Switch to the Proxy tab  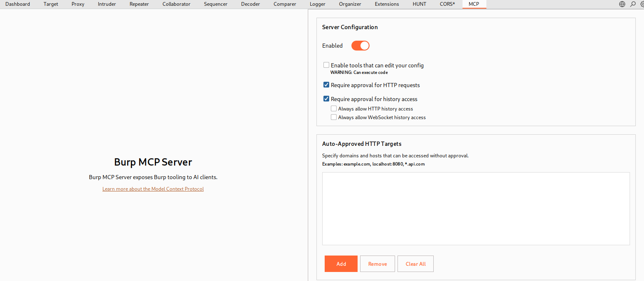click(78, 4)
